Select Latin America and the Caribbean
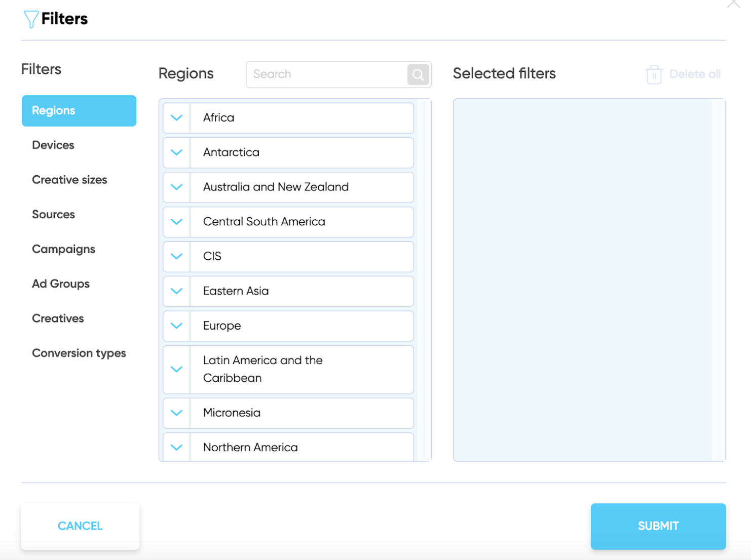Image resolution: width=751 pixels, height=560 pixels. click(301, 370)
